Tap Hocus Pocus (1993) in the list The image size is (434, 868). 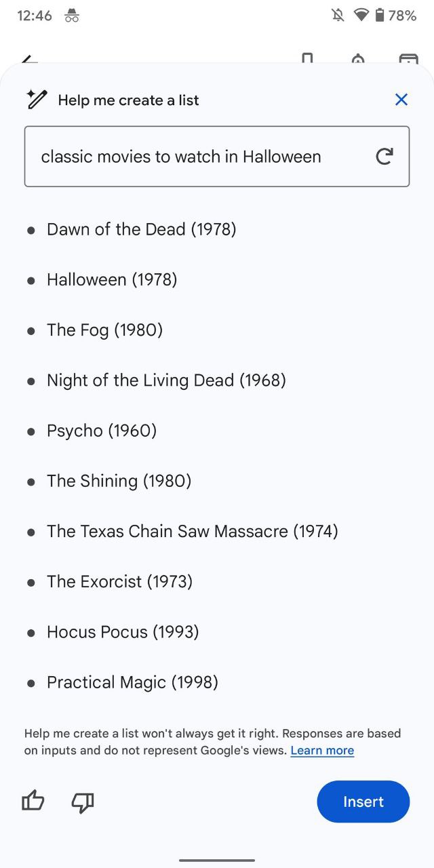(x=123, y=632)
